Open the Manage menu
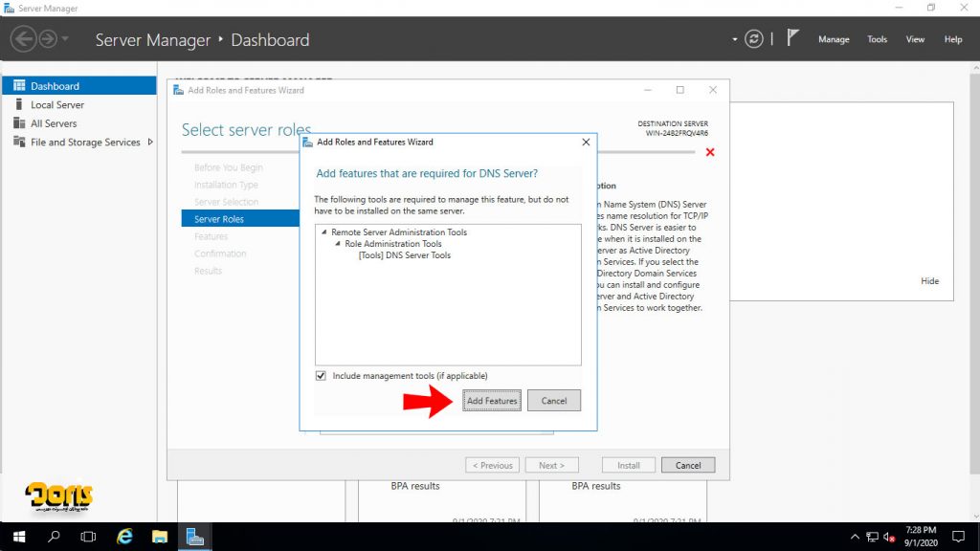Image resolution: width=980 pixels, height=551 pixels. pyautogui.click(x=834, y=39)
